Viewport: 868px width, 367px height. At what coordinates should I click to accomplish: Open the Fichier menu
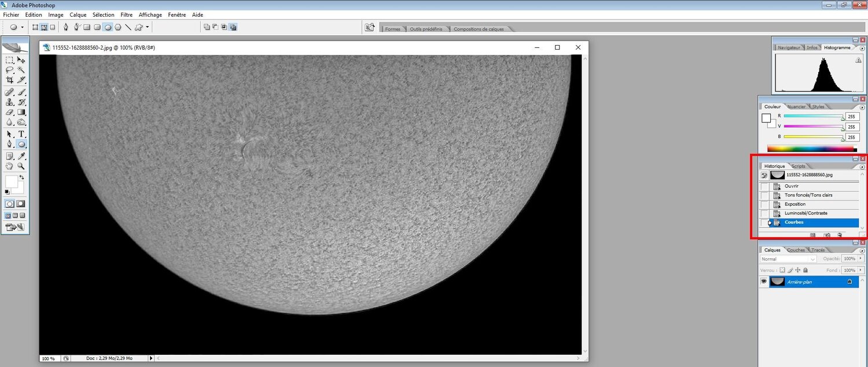click(x=11, y=14)
